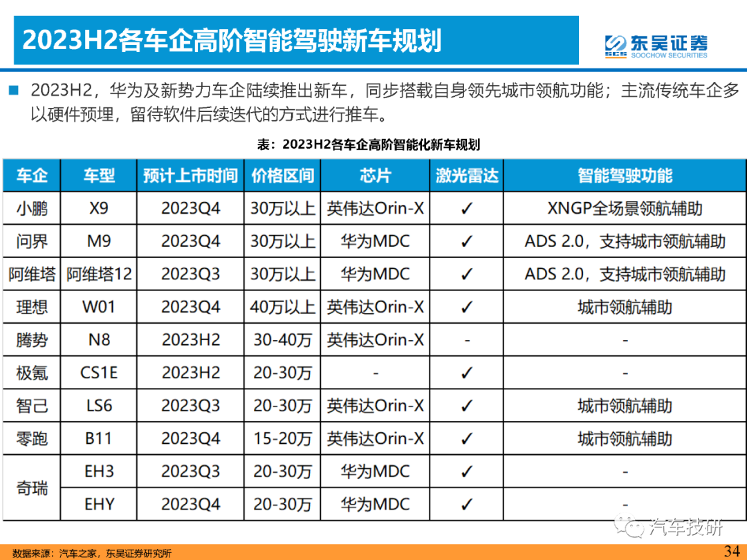747x560 pixels.
Task: Select "城市领航辅助" in the 智己 LS6 row
Action: point(625,406)
